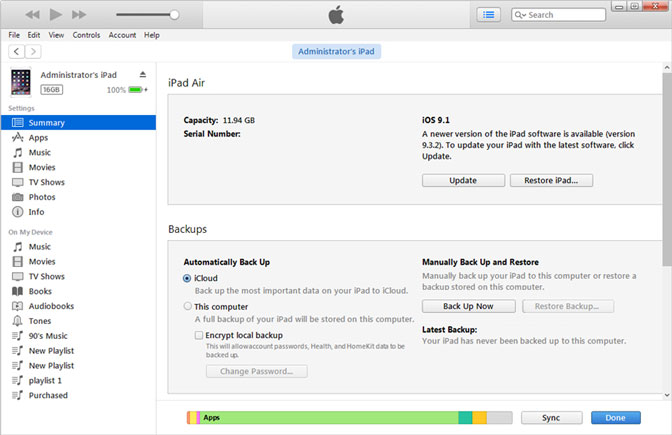672x435 pixels.
Task: Click the play button
Action: coord(55,15)
